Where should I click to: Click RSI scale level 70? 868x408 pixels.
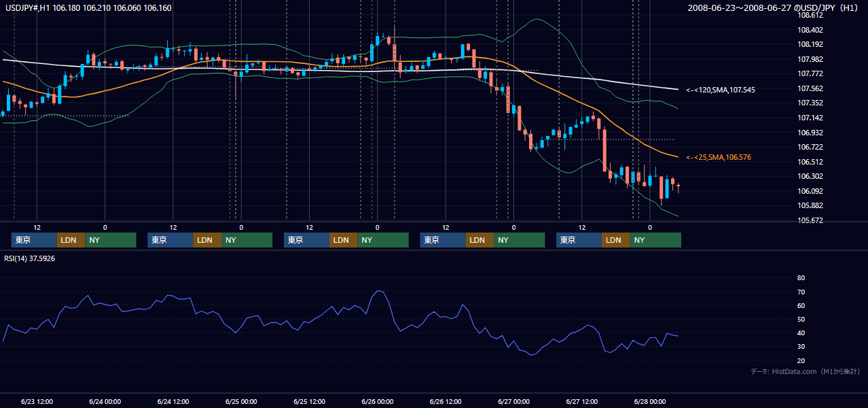[x=801, y=292]
